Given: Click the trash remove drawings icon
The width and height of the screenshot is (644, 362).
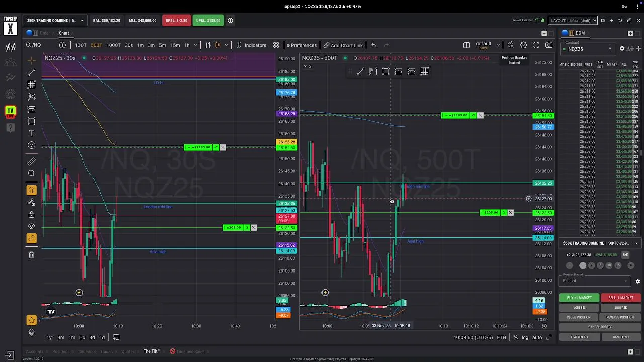Looking at the screenshot, I should [32, 255].
